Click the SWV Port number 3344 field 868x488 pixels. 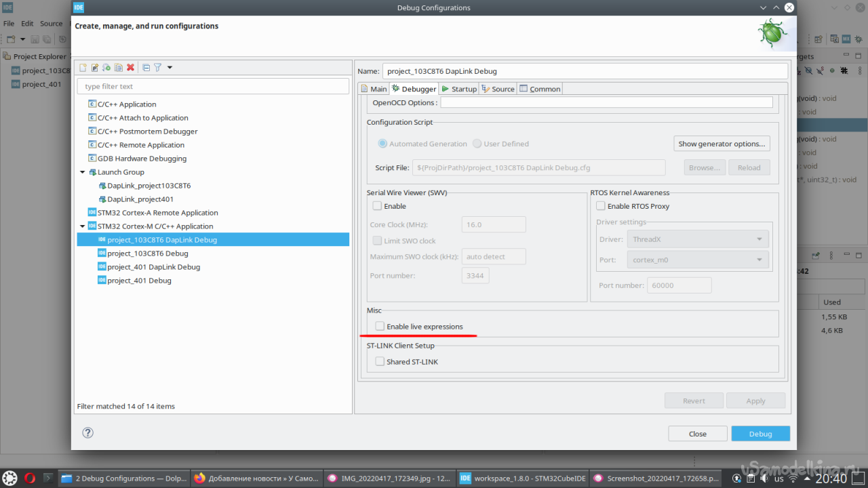[x=475, y=276]
